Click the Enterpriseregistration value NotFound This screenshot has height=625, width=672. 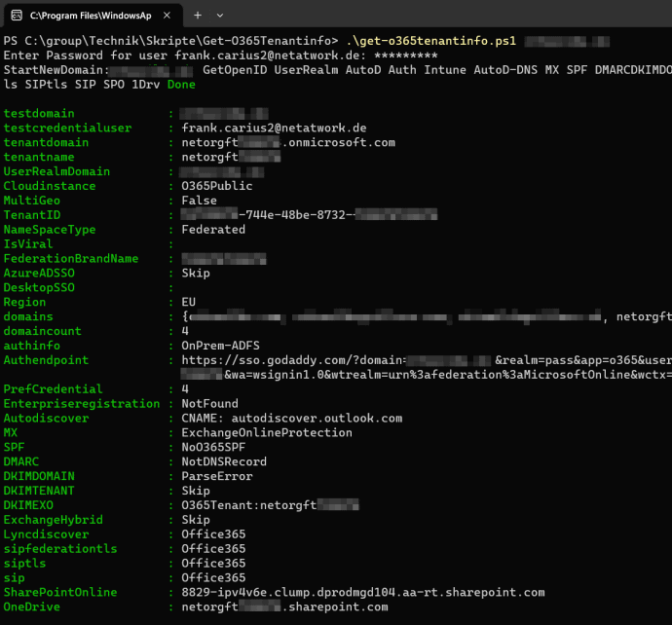tap(210, 404)
